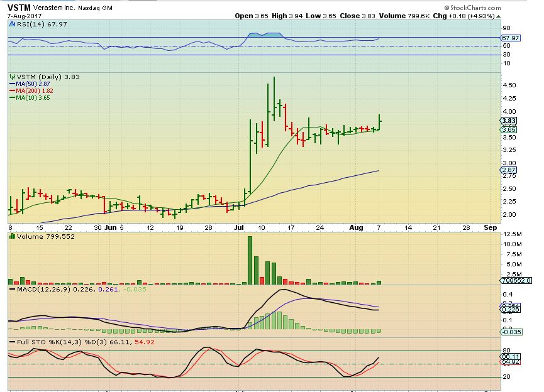Click the red MA(200) legend line marker
Screen dimensions: 544x392
pyautogui.click(x=12, y=90)
